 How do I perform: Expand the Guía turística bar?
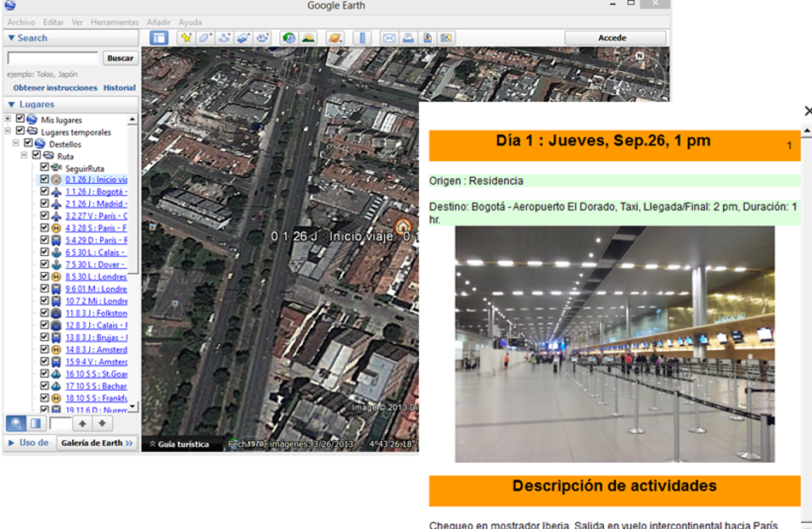[x=179, y=444]
